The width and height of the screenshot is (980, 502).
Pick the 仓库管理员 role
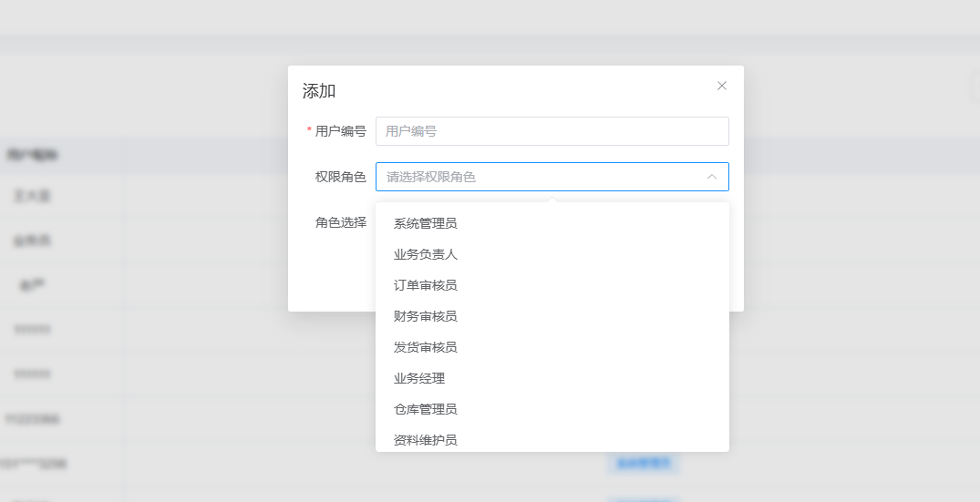tap(425, 409)
